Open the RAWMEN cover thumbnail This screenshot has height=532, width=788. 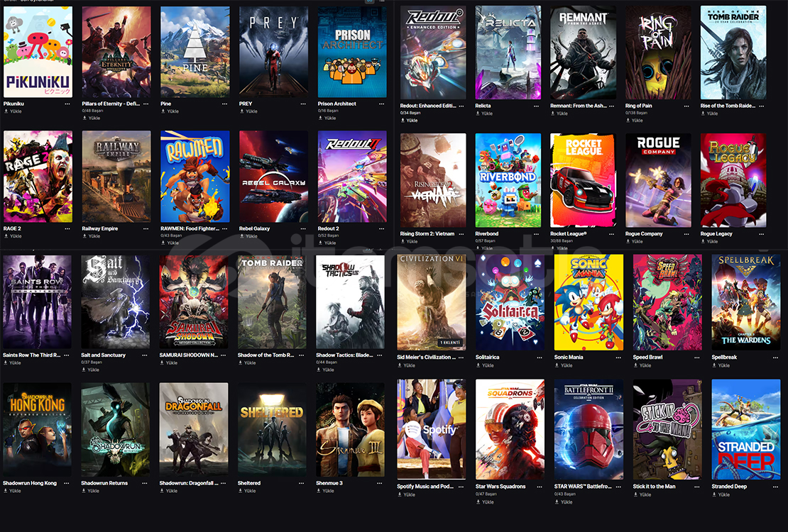click(x=195, y=177)
